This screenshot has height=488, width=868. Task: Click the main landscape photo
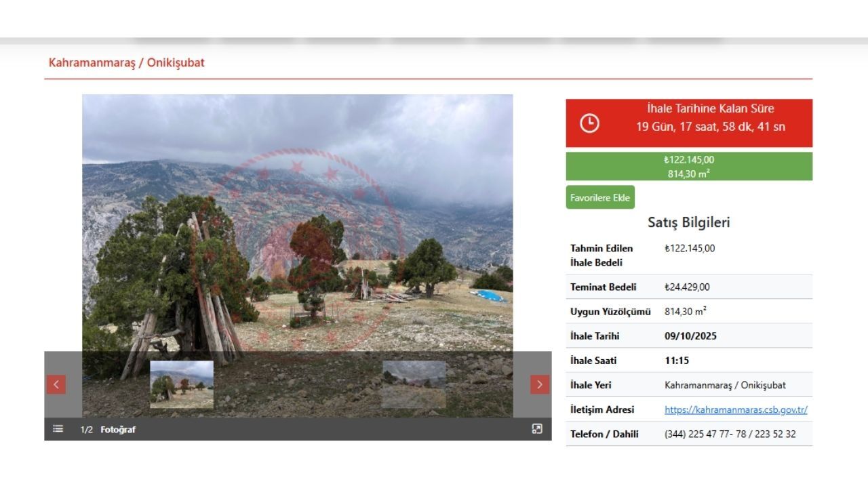pos(297,224)
